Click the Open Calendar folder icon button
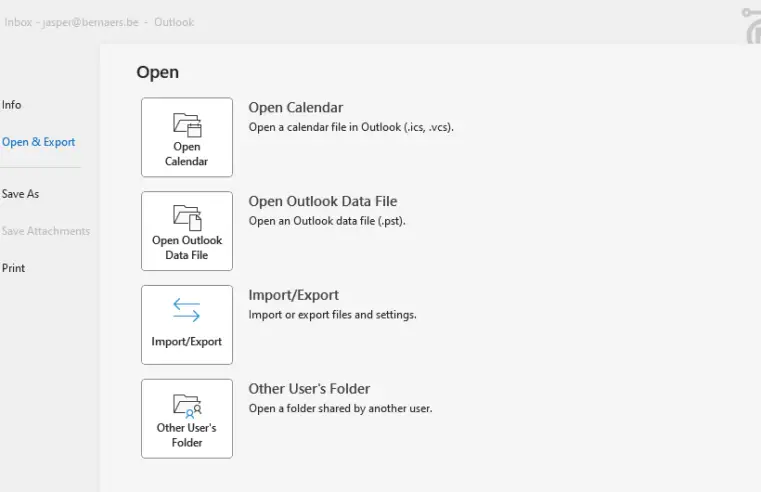Viewport: 761px width, 492px height. pos(187,137)
